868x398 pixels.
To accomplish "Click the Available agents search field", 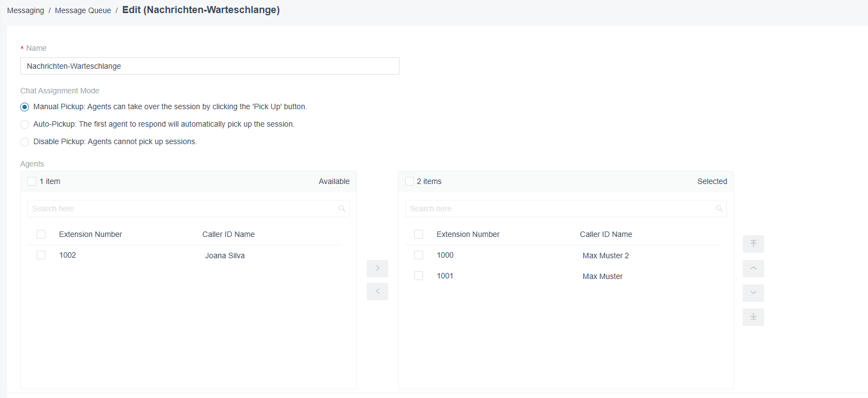I will (189, 209).
